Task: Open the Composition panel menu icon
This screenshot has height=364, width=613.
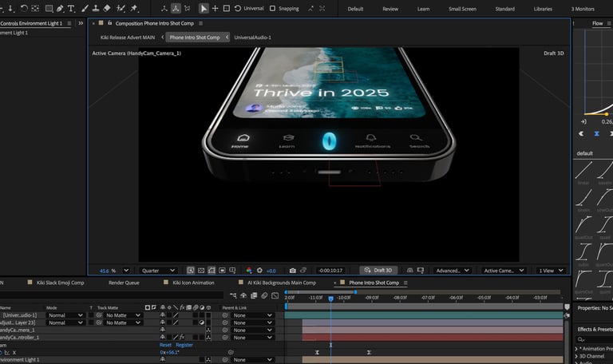Action: [200, 23]
